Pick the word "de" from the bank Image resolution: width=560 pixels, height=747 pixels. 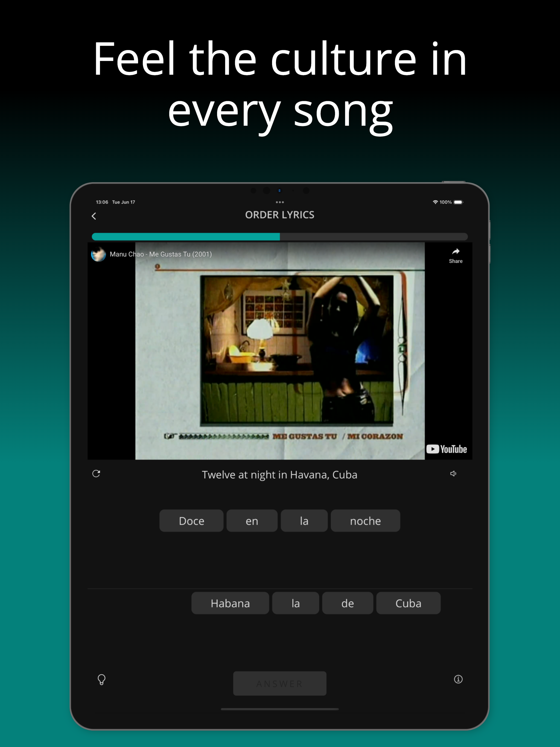[348, 603]
